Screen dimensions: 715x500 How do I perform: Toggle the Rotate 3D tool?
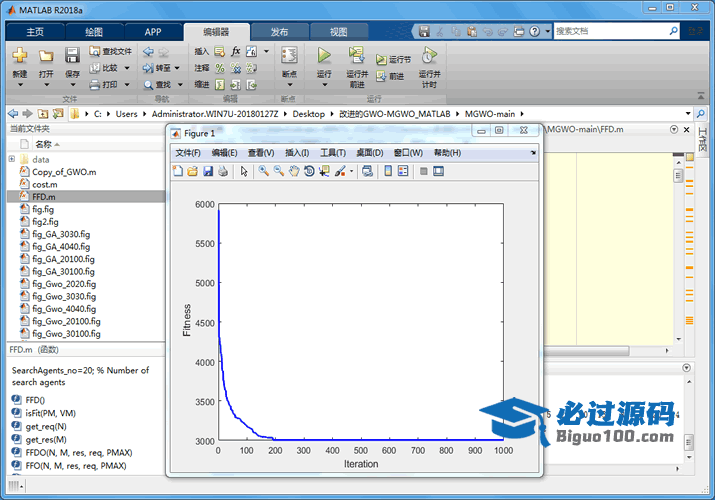coord(309,171)
